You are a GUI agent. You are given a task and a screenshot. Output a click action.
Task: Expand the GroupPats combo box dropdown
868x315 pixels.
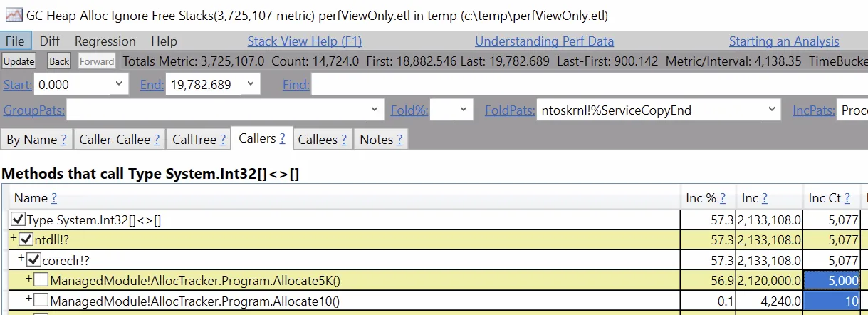[x=375, y=110]
